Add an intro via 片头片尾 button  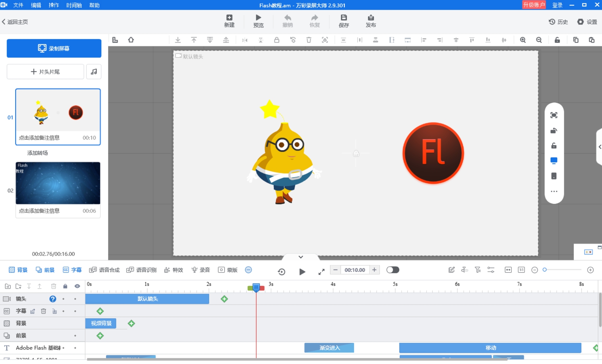(45, 72)
